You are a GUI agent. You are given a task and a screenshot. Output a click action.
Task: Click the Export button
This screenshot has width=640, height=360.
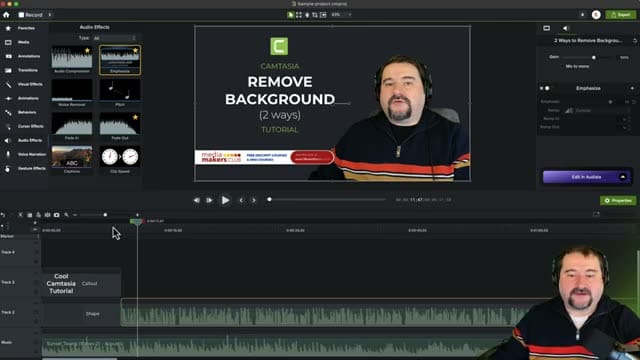point(620,15)
